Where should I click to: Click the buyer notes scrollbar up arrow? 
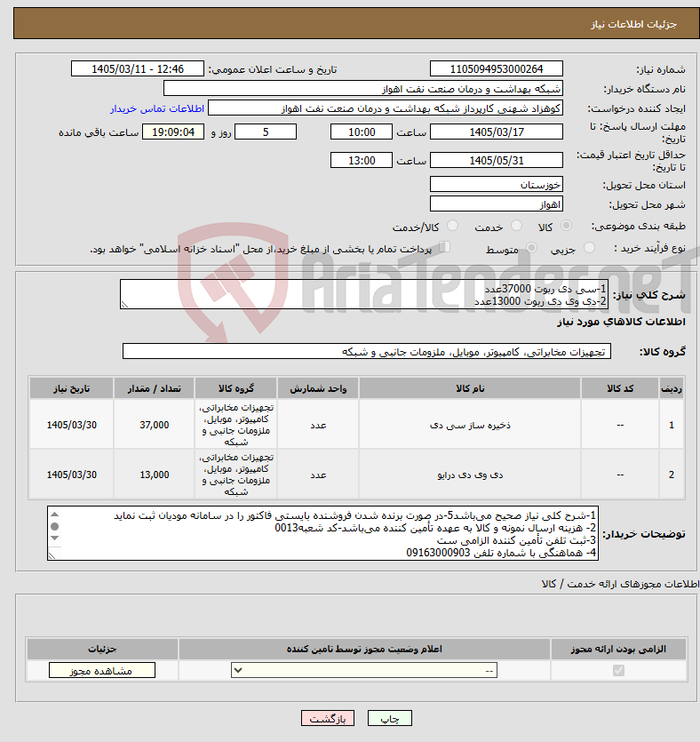tap(55, 515)
